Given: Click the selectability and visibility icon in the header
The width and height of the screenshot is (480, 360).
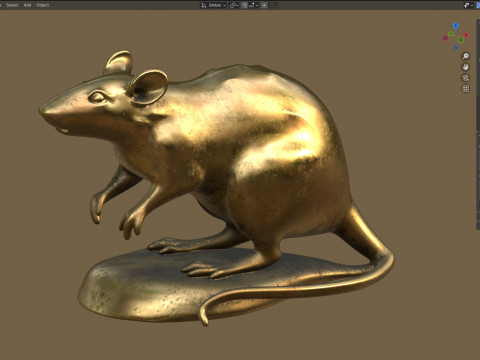Looking at the screenshot, I should pyautogui.click(x=468, y=5).
